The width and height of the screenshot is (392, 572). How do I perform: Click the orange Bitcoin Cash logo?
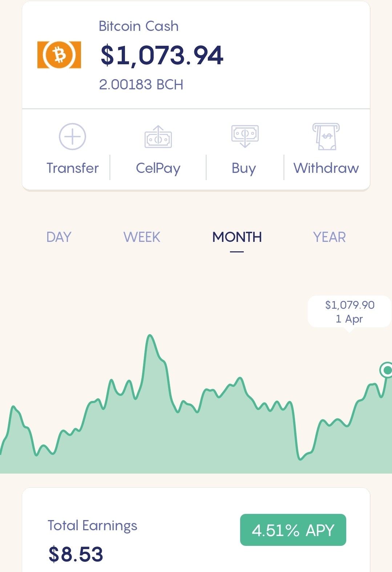[59, 55]
